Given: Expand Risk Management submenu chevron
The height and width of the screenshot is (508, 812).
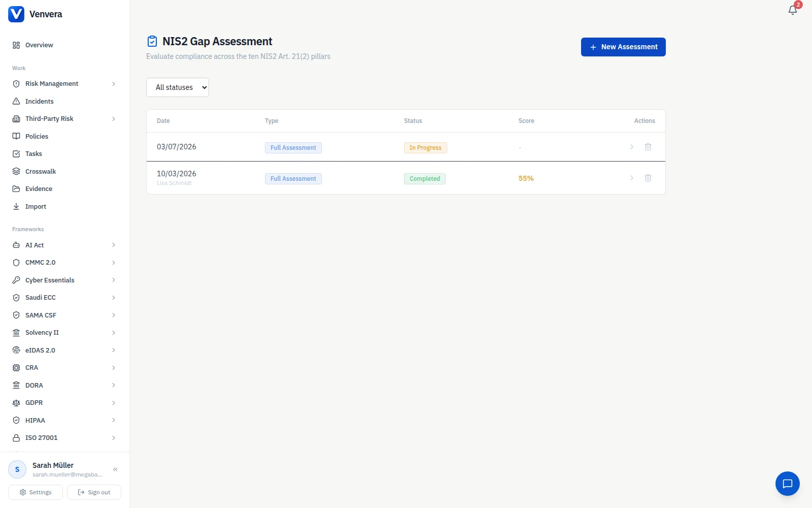Looking at the screenshot, I should pyautogui.click(x=114, y=84).
